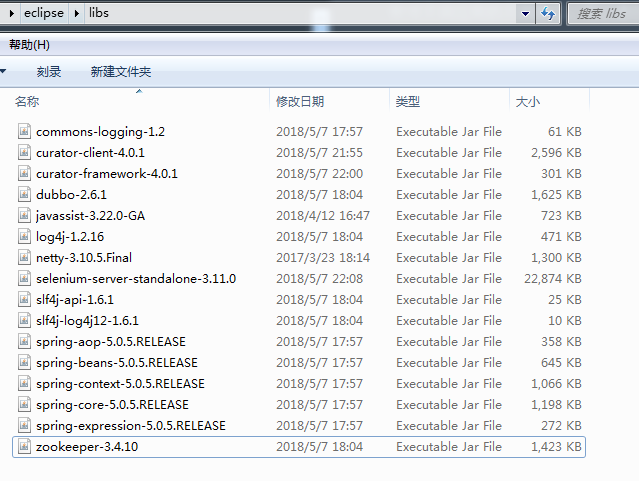Click the jar icon of spring-core-5.0.5.RELEASE

(24, 404)
